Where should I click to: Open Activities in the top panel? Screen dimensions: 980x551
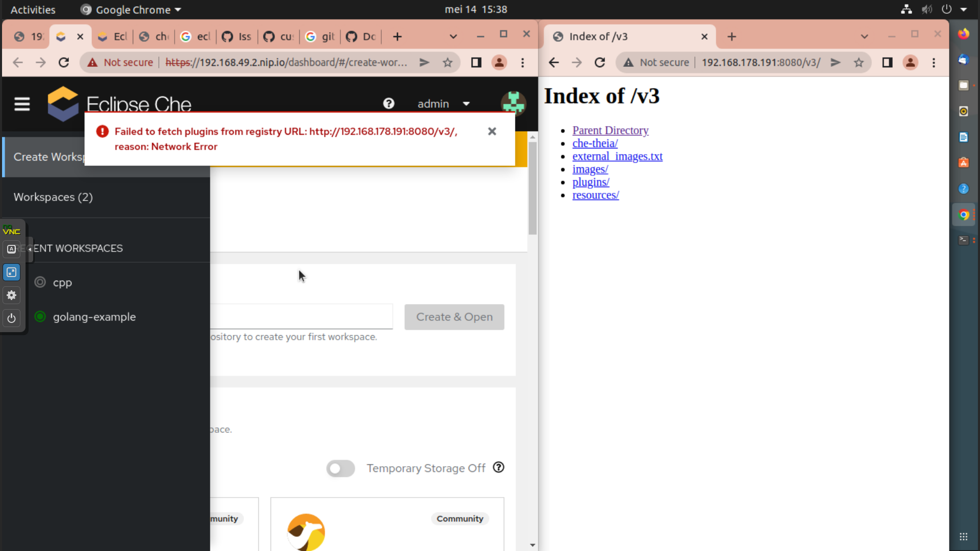pyautogui.click(x=32, y=9)
